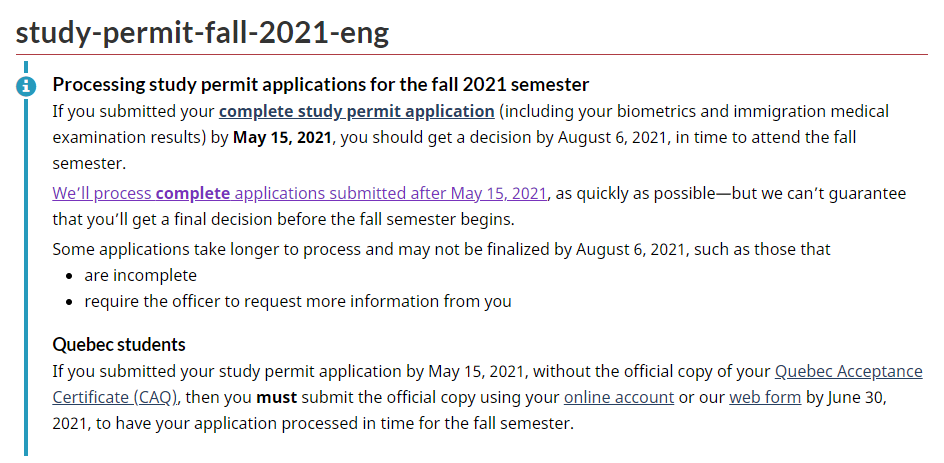Click the 'are incomplete' bullet item
The height and width of the screenshot is (463, 944).
(140, 275)
